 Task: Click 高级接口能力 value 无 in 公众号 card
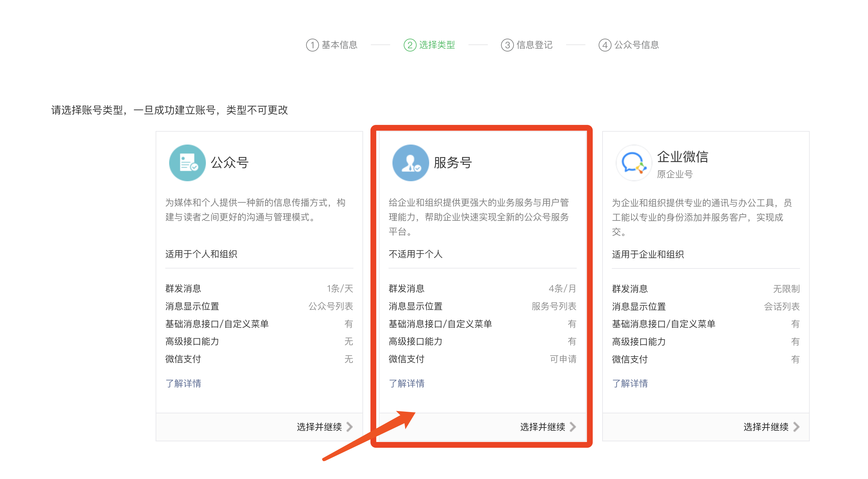[x=349, y=341]
